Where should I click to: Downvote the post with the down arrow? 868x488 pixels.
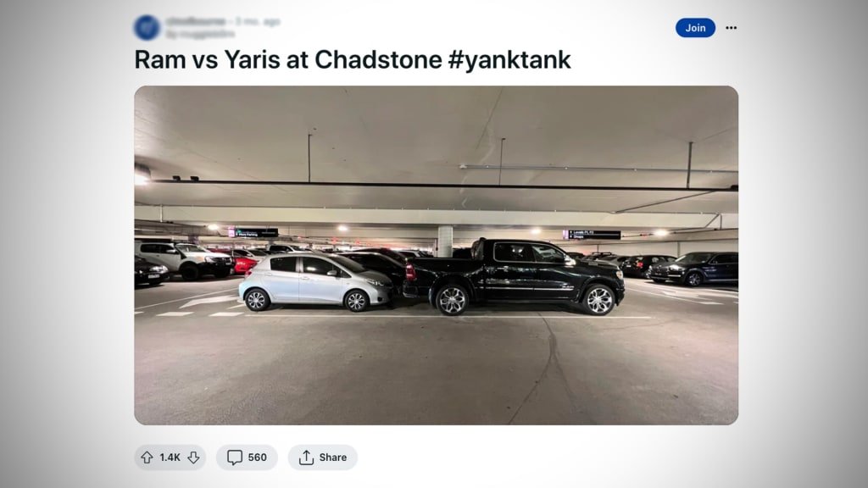click(x=193, y=457)
